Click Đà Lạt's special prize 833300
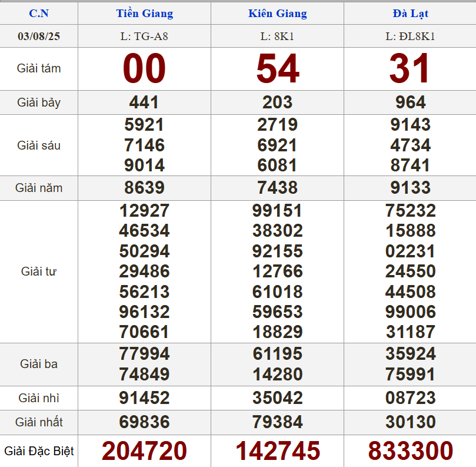476x467 pixels. coord(410,451)
